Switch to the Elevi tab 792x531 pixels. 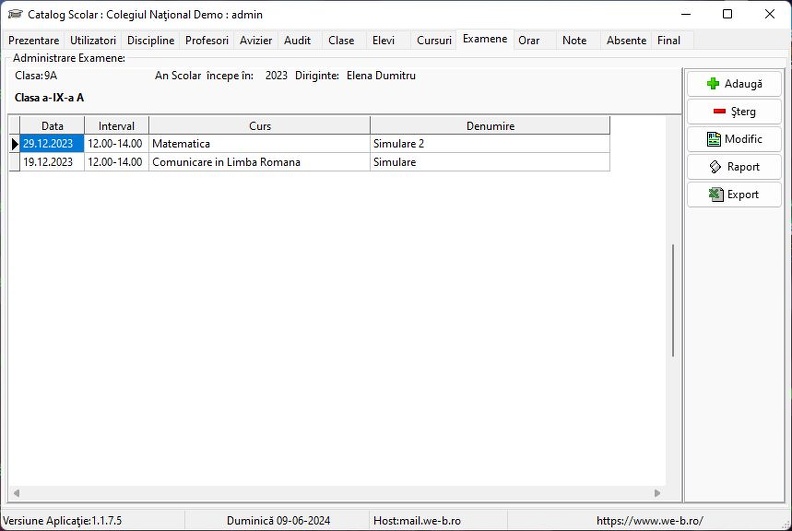point(383,40)
